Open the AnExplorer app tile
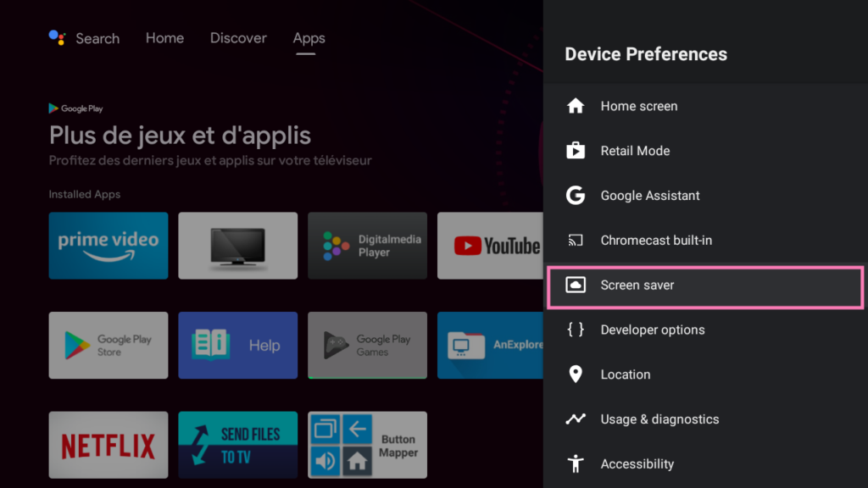 (x=491, y=346)
